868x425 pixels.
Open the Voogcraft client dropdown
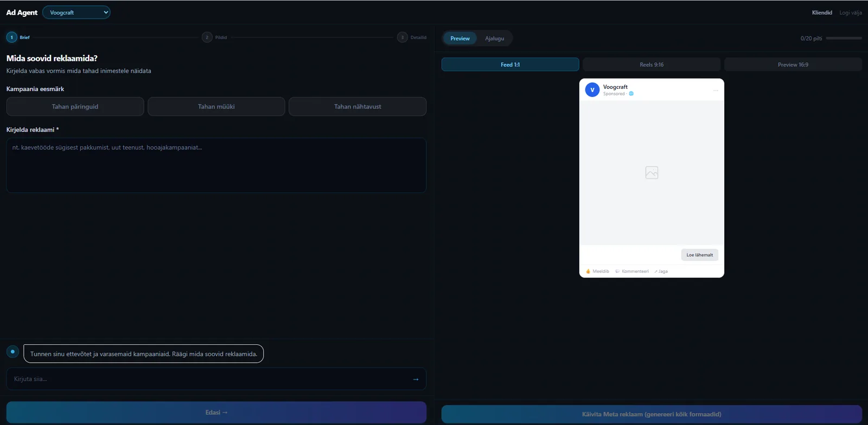[x=76, y=12]
